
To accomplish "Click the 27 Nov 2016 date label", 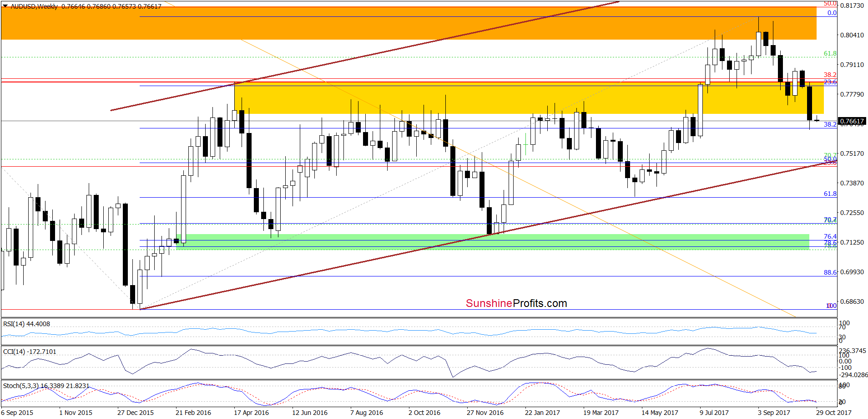I will pyautogui.click(x=485, y=413).
